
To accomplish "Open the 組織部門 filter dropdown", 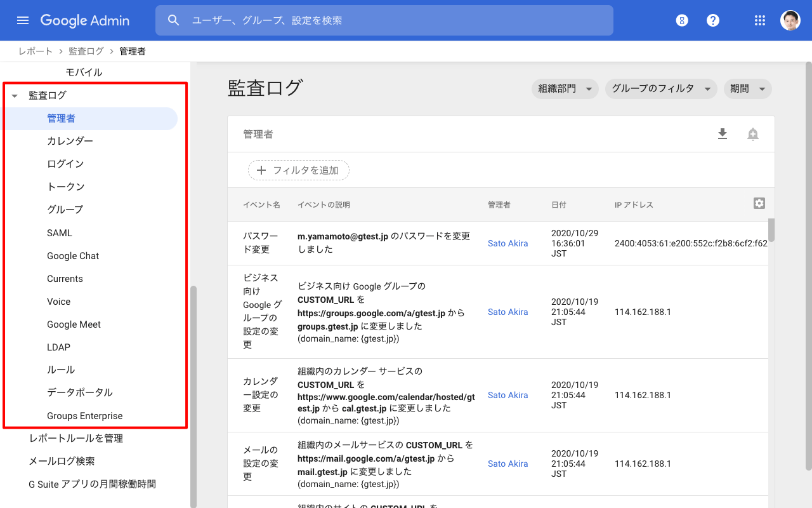I will click(x=565, y=89).
